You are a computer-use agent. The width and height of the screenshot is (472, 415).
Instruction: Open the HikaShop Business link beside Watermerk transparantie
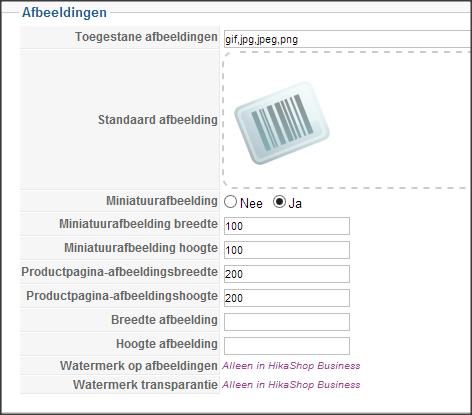click(291, 385)
